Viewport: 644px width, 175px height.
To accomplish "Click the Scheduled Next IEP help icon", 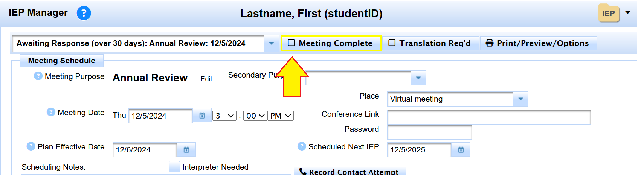I will click(x=302, y=146).
